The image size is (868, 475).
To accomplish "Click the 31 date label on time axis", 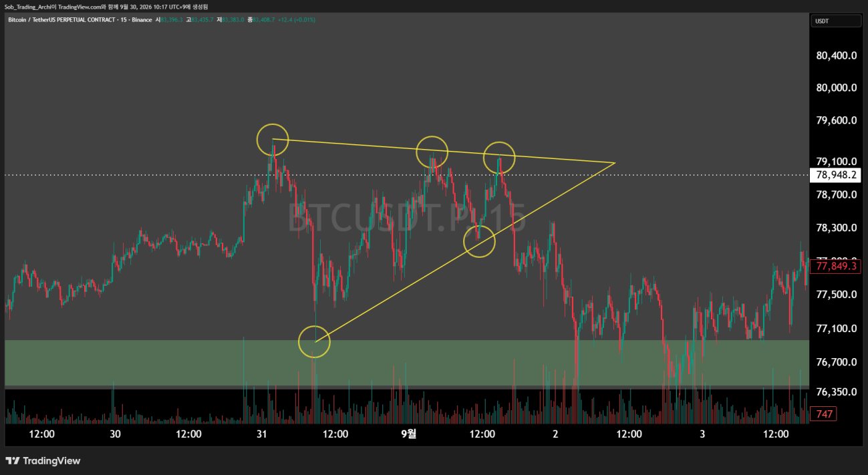I will tap(262, 434).
